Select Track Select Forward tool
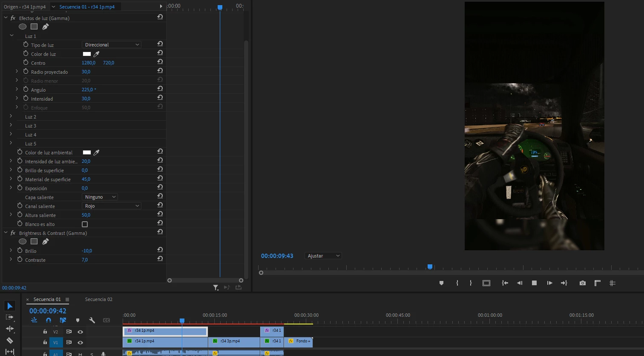 10,317
